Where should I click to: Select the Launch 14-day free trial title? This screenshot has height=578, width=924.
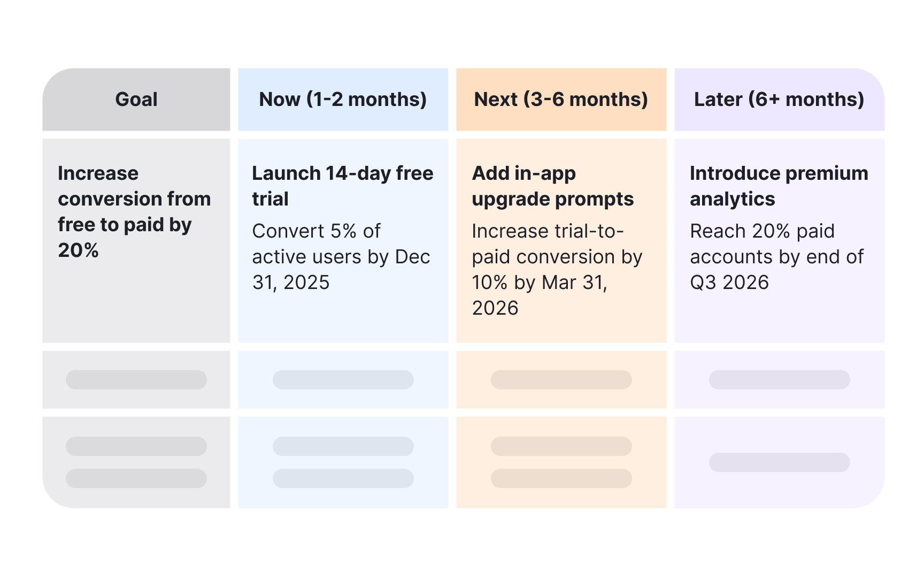[342, 186]
